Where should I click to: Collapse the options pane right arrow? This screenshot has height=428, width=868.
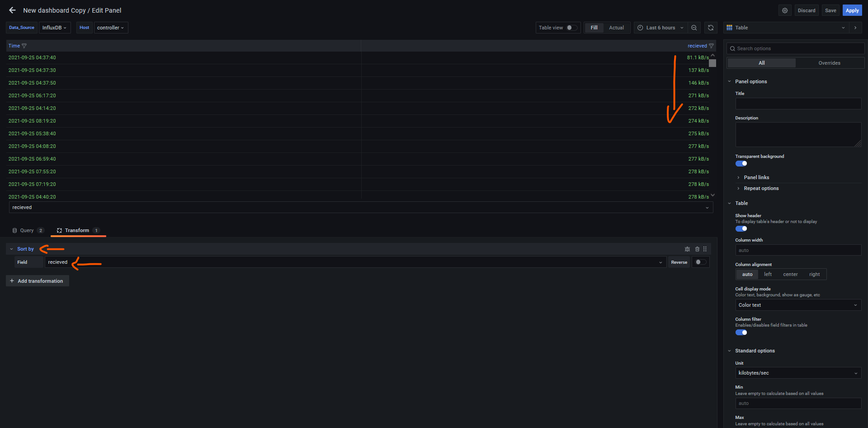(x=855, y=28)
